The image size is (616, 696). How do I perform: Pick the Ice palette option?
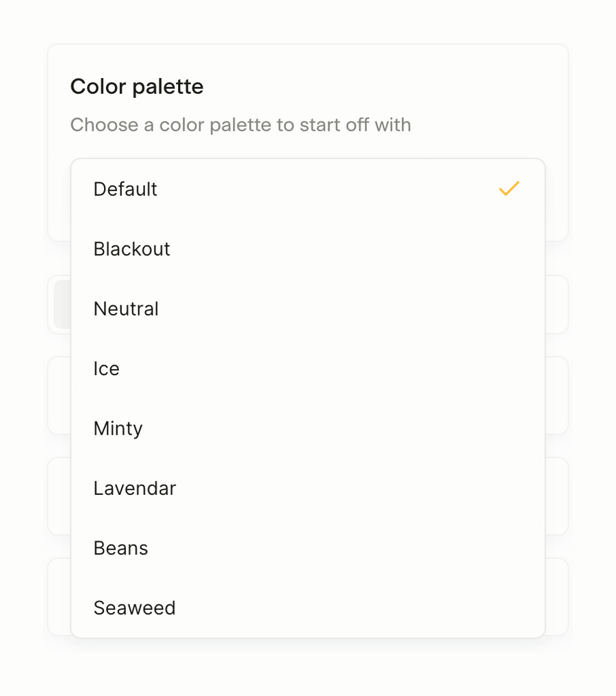[x=106, y=368]
